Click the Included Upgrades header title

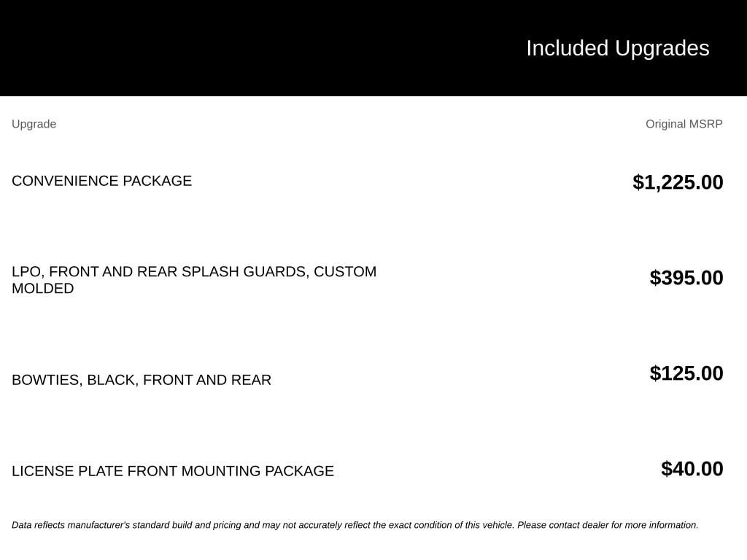click(617, 48)
